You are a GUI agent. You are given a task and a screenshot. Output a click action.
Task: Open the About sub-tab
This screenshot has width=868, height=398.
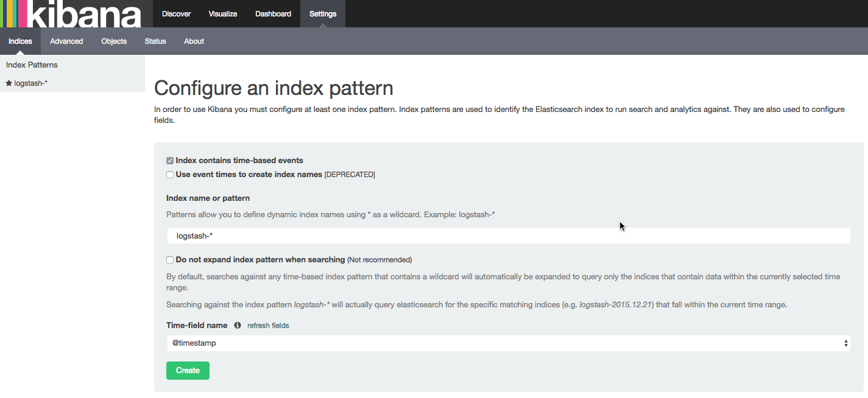coord(194,41)
